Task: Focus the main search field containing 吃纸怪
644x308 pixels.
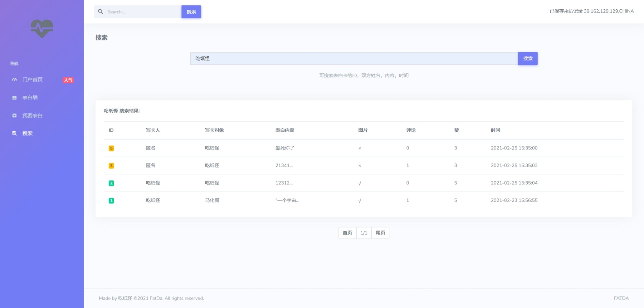Action: [x=354, y=58]
